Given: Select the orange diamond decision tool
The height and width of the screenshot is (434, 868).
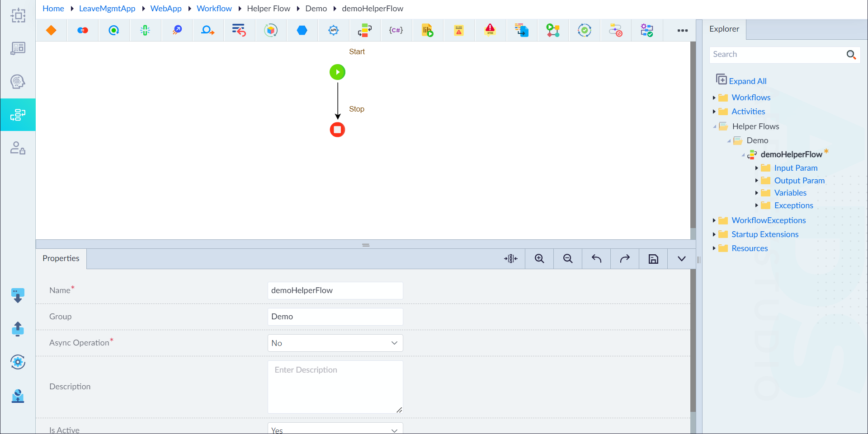Looking at the screenshot, I should (51, 30).
